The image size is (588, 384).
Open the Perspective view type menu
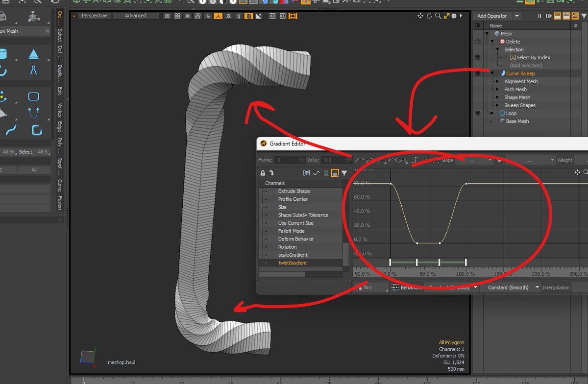pyautogui.click(x=94, y=16)
